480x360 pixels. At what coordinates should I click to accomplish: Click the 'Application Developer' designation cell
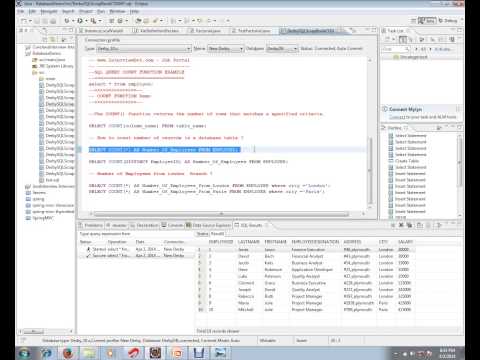click(312, 270)
